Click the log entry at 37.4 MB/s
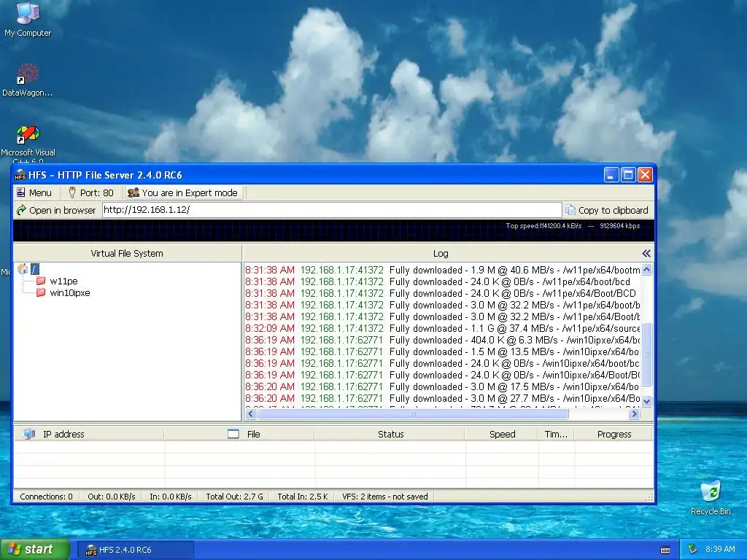The image size is (747, 560). tap(443, 328)
